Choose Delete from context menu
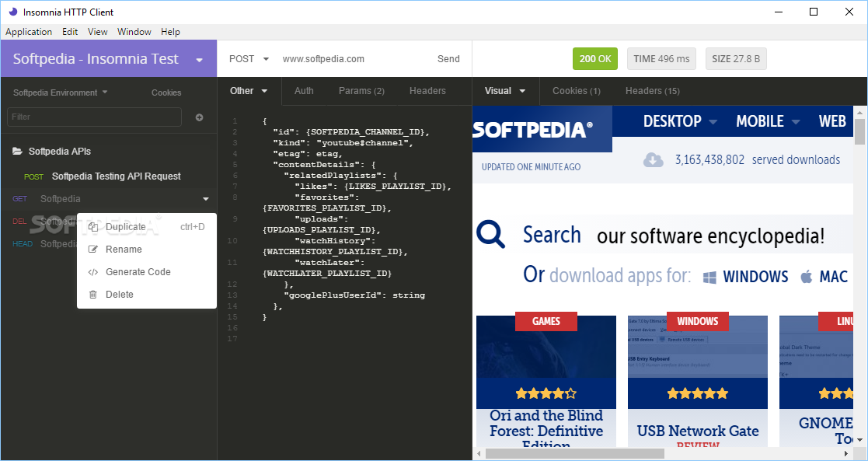Viewport: 868px width, 461px height. pos(147,295)
